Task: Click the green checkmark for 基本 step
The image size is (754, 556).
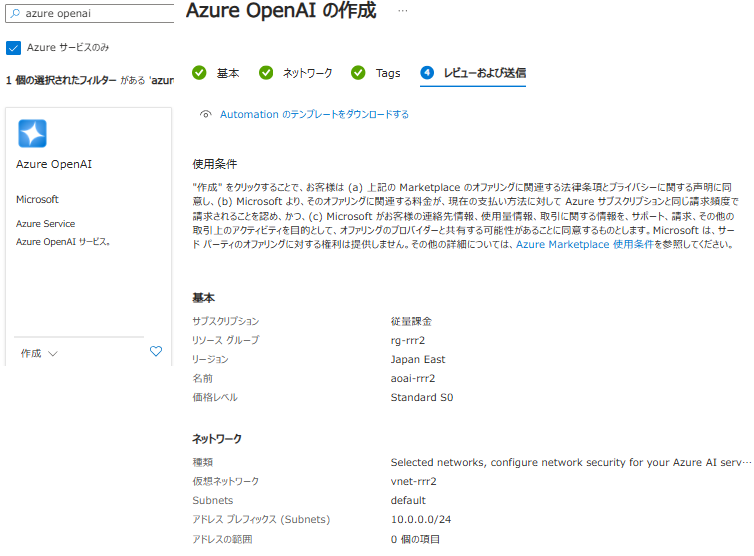Action: 199,73
